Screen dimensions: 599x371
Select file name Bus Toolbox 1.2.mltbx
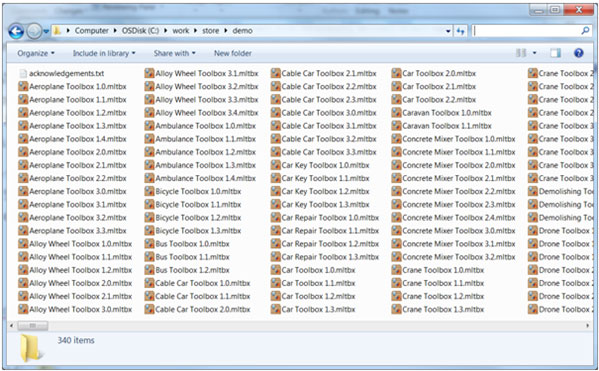tap(193, 270)
